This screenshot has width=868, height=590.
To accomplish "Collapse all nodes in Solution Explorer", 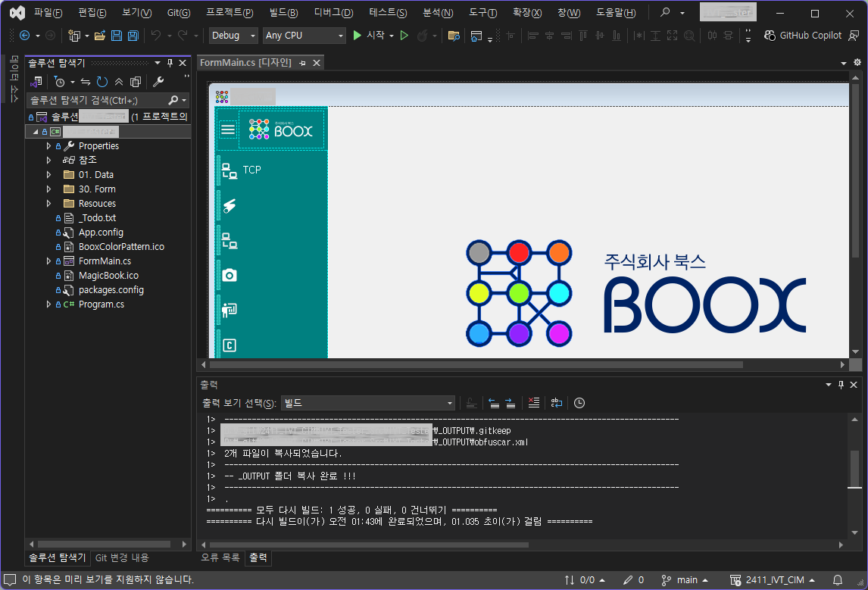I will pos(118,82).
